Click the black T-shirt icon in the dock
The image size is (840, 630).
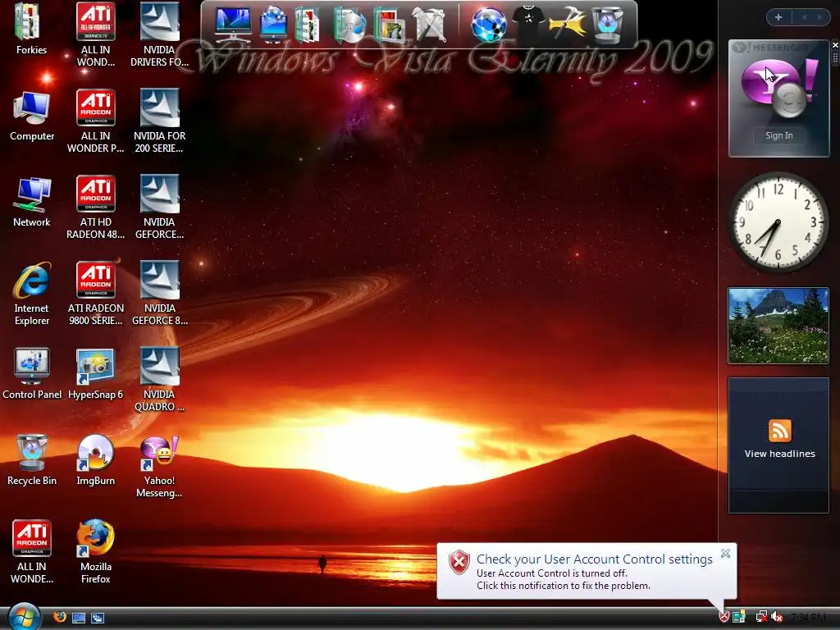tap(527, 24)
